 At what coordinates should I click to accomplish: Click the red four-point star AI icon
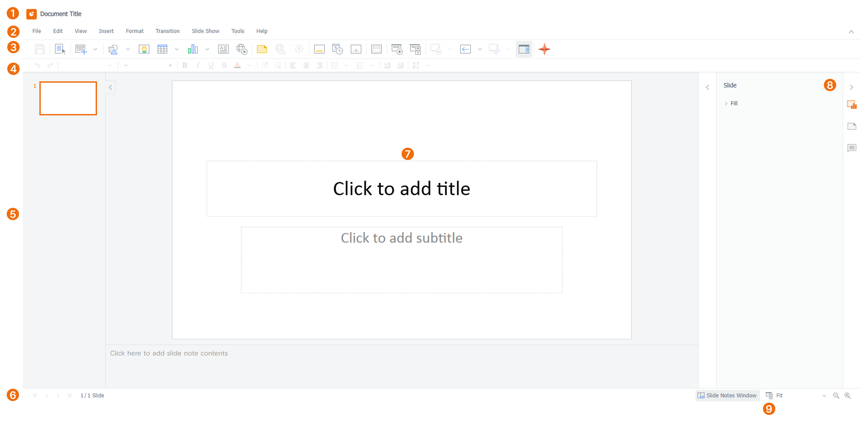pyautogui.click(x=544, y=49)
